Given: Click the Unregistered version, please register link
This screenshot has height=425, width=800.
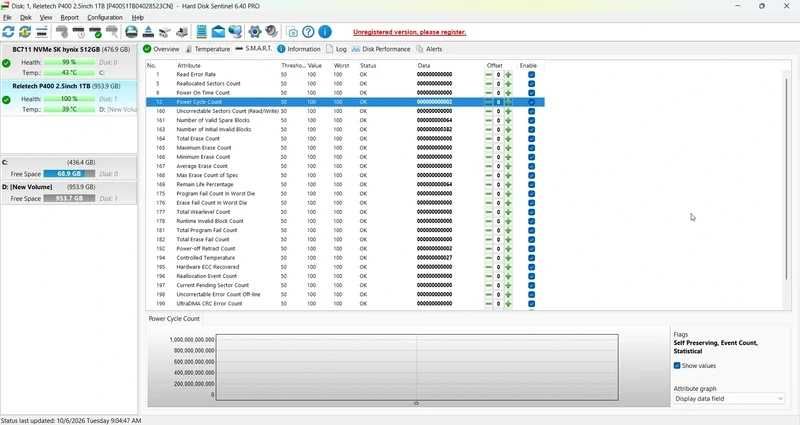Looking at the screenshot, I should click(409, 32).
